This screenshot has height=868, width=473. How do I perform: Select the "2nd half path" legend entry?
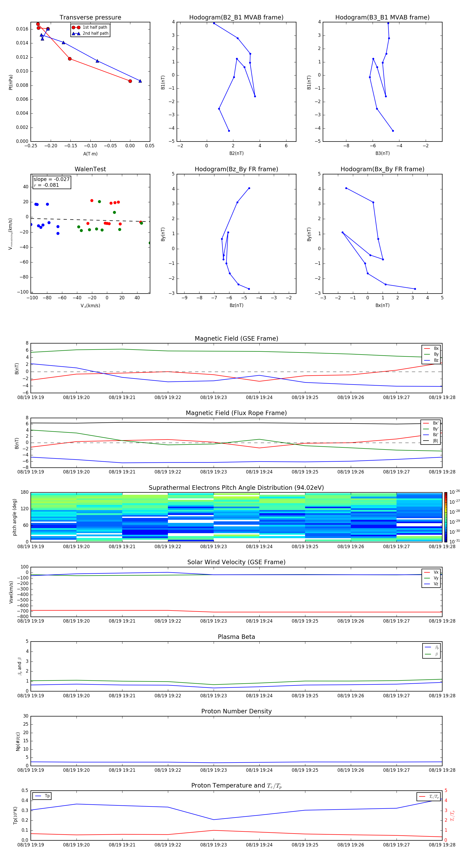coord(90,33)
